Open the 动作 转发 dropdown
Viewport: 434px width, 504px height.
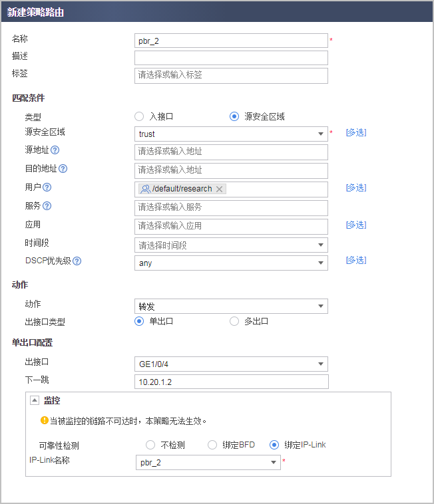coord(322,307)
